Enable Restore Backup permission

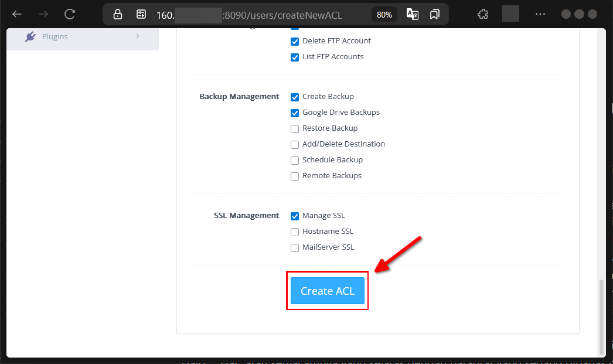pyautogui.click(x=295, y=128)
